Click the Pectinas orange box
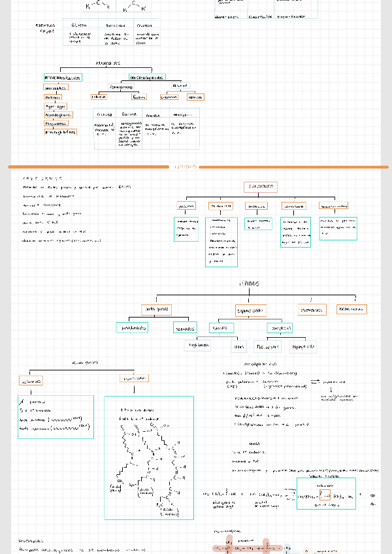 (x=53, y=97)
